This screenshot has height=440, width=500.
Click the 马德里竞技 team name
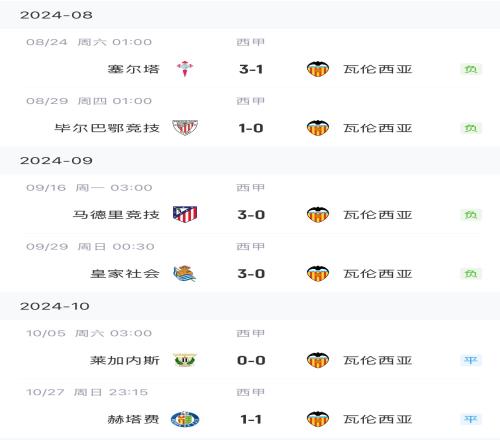[116, 215]
